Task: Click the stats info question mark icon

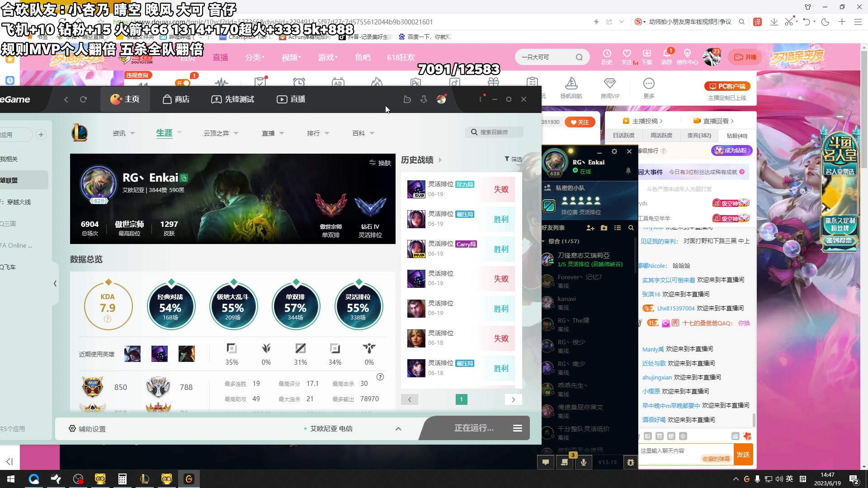Action: pyautogui.click(x=380, y=377)
